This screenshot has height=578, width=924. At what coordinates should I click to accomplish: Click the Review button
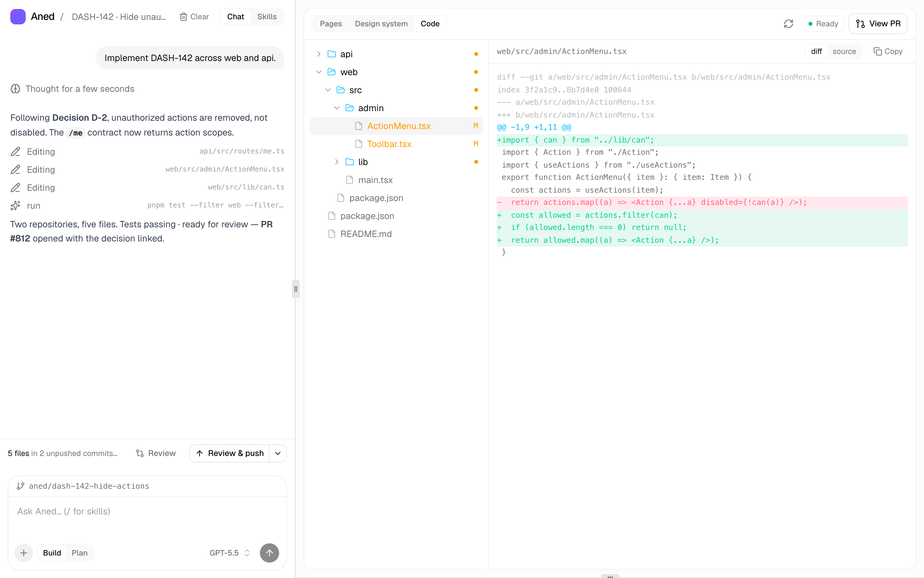[x=156, y=453]
